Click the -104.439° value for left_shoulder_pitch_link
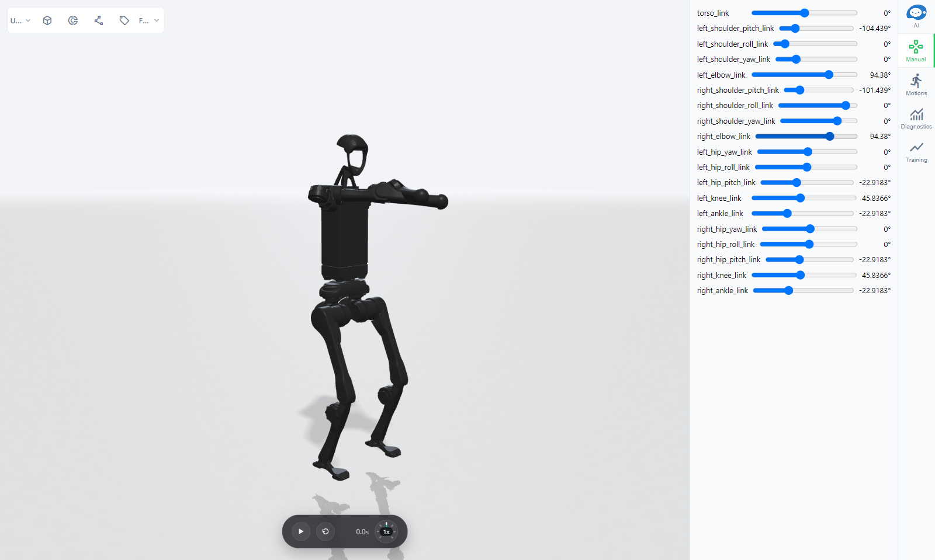The image size is (935, 560). click(875, 28)
